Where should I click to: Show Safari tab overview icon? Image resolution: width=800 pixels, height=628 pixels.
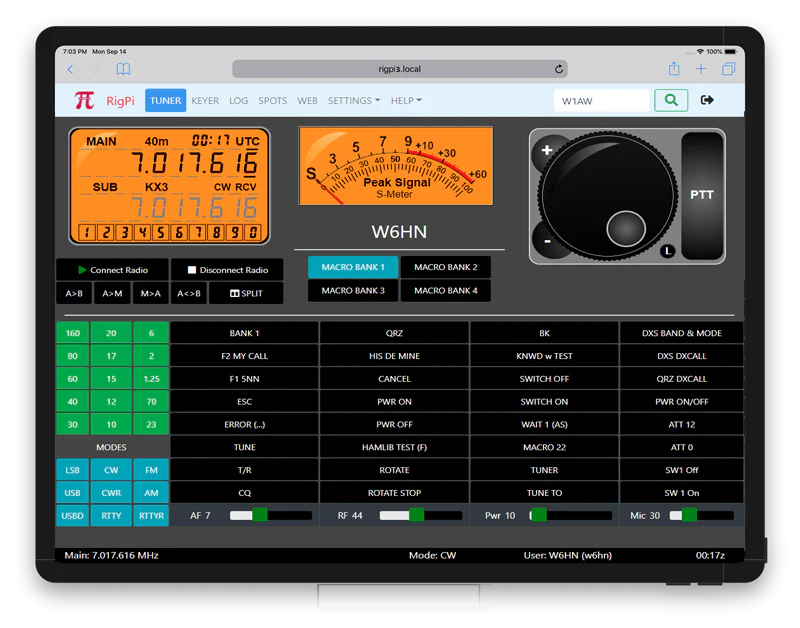[x=729, y=68]
